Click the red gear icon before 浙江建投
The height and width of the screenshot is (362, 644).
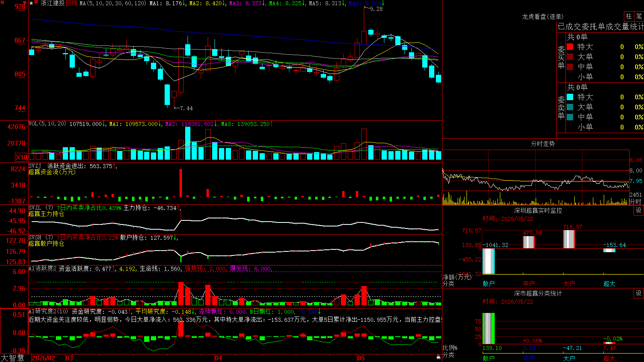click(x=36, y=3)
